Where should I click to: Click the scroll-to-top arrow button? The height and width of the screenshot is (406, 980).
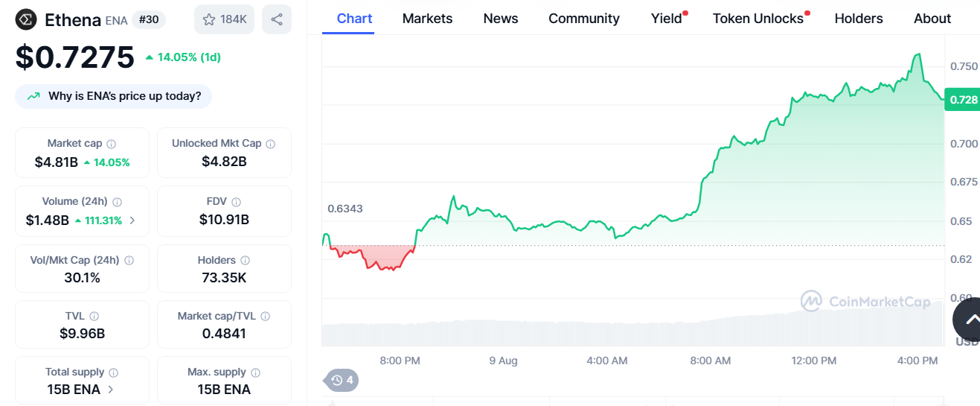pyautogui.click(x=967, y=320)
